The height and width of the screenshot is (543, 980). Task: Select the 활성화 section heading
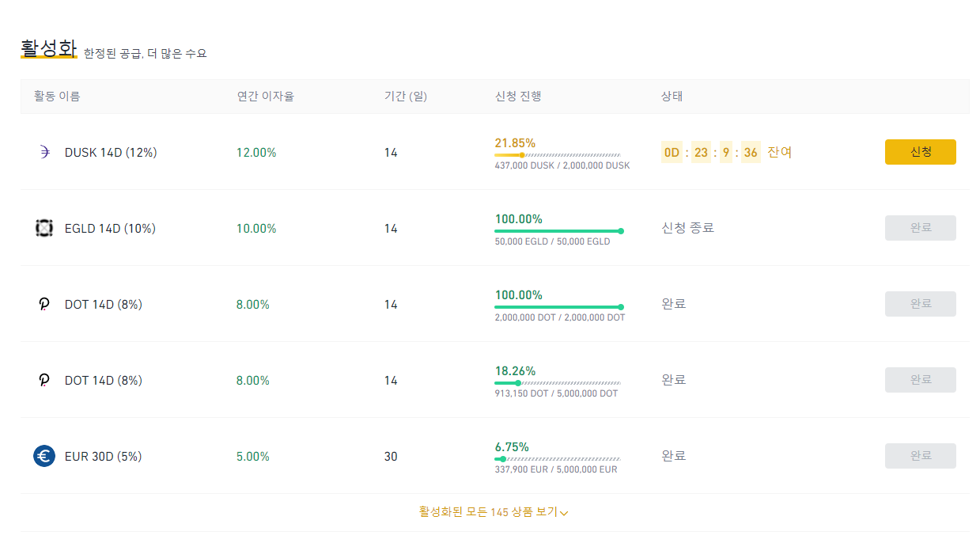pos(48,48)
